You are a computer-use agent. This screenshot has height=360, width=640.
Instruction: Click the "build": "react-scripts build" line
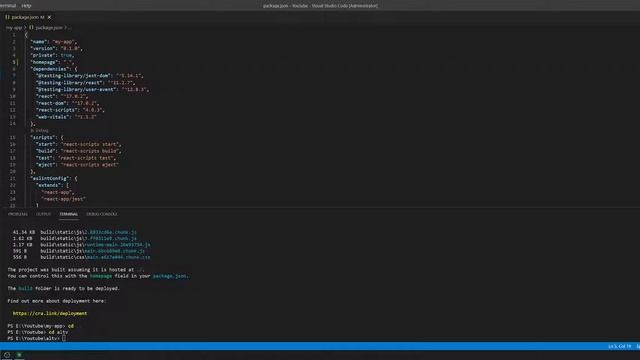[x=78, y=151]
